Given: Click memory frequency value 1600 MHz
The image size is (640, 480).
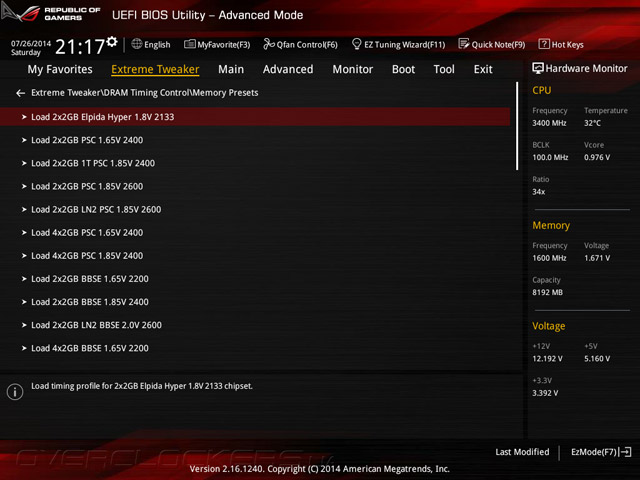Looking at the screenshot, I should pyautogui.click(x=549, y=258).
